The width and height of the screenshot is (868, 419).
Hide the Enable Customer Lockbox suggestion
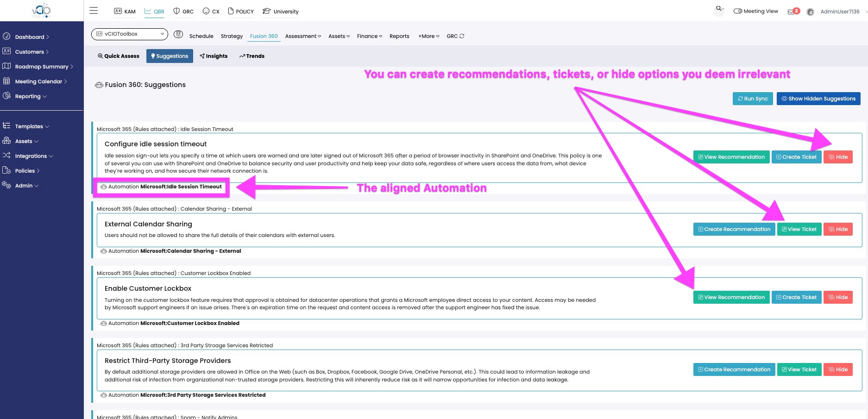[838, 297]
